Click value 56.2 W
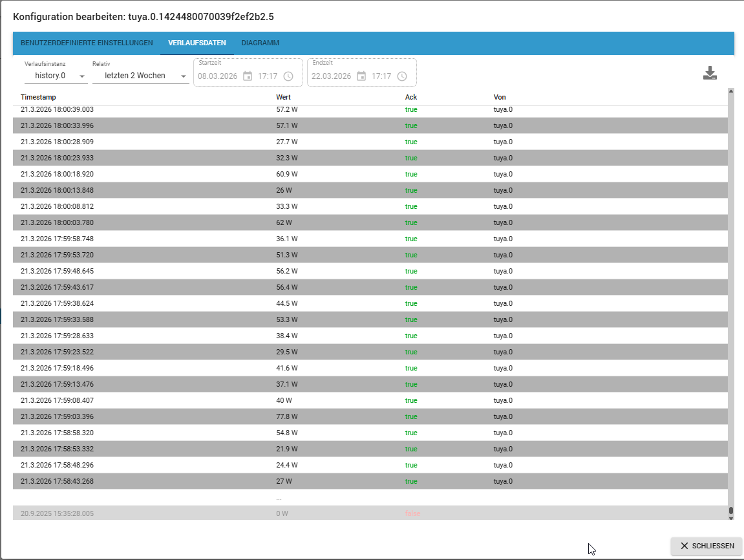The height and width of the screenshot is (560, 744). [x=286, y=271]
